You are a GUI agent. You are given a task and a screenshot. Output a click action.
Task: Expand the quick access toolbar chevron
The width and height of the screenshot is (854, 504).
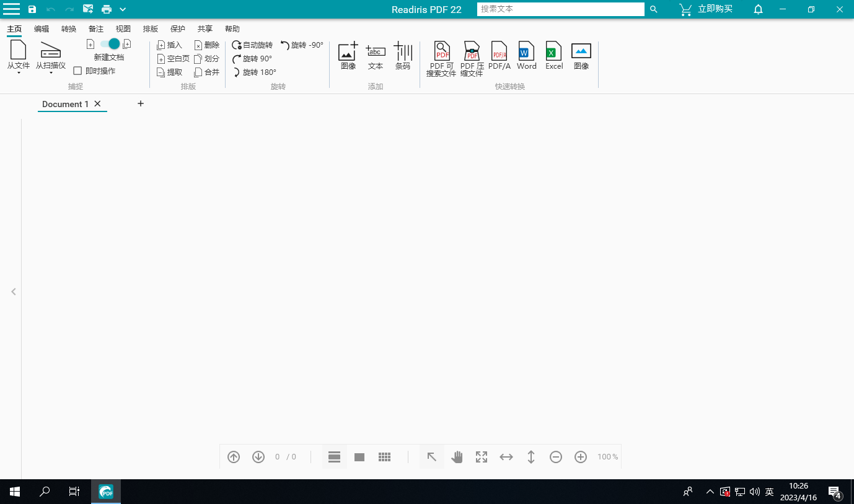[x=123, y=9]
